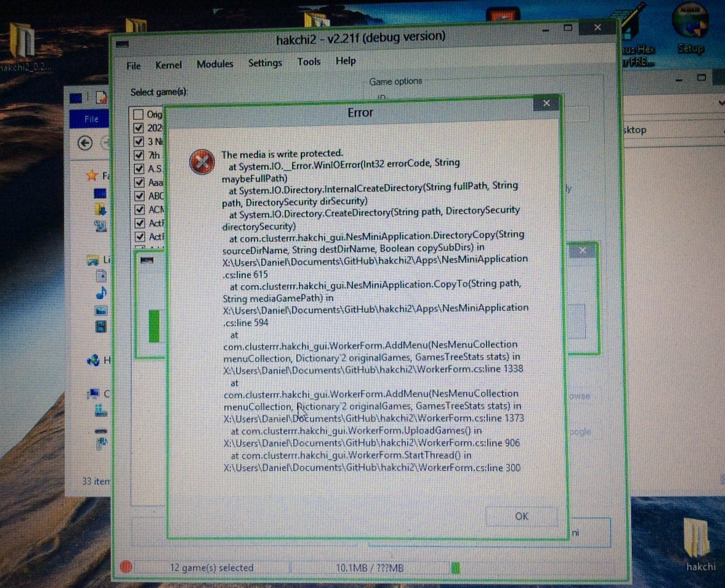Image resolution: width=725 pixels, height=588 pixels.
Task: Select the Favorites star in Explorer sidebar
Action: tap(92, 175)
